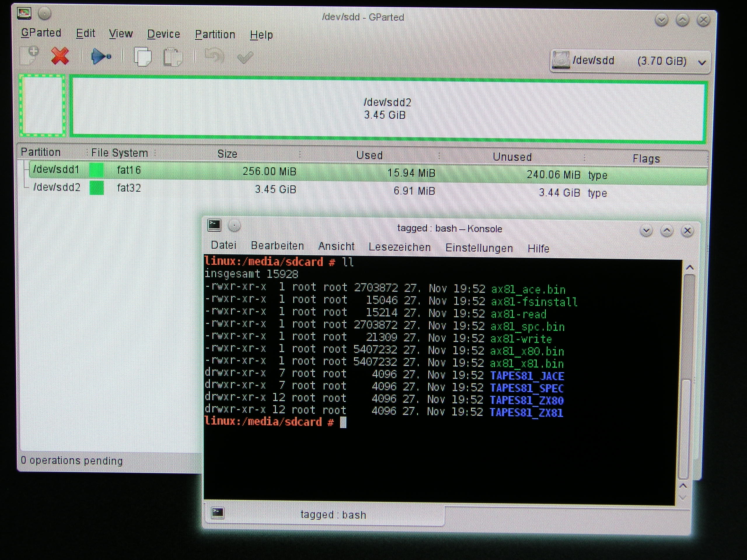Click the GParted window menu icon

coord(24,13)
